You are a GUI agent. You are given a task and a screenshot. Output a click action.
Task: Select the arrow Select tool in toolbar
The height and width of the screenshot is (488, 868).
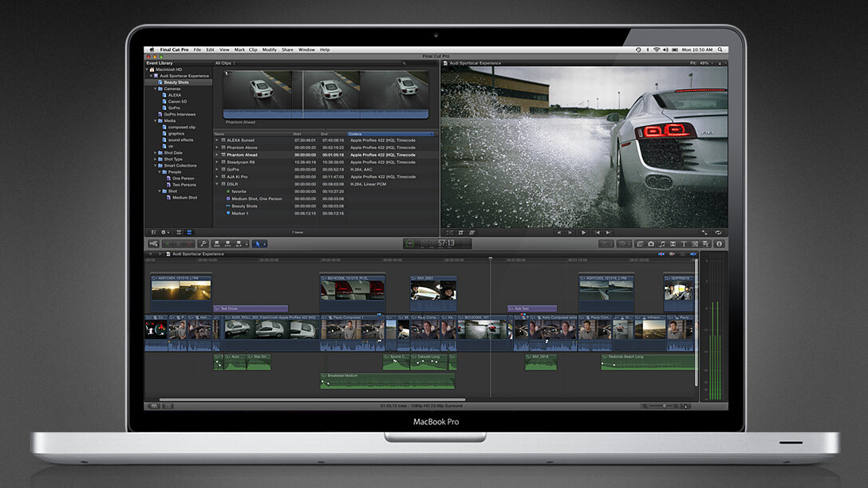[258, 243]
